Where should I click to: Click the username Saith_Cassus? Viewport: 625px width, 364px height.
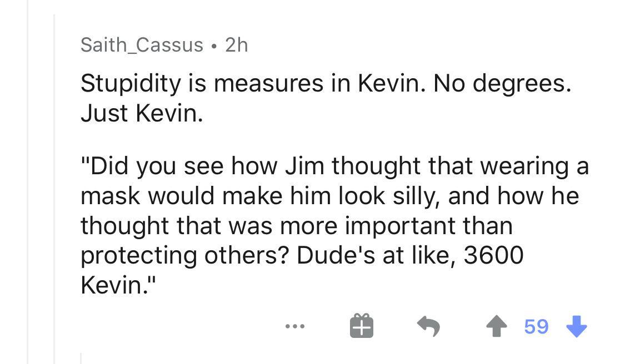click(141, 46)
